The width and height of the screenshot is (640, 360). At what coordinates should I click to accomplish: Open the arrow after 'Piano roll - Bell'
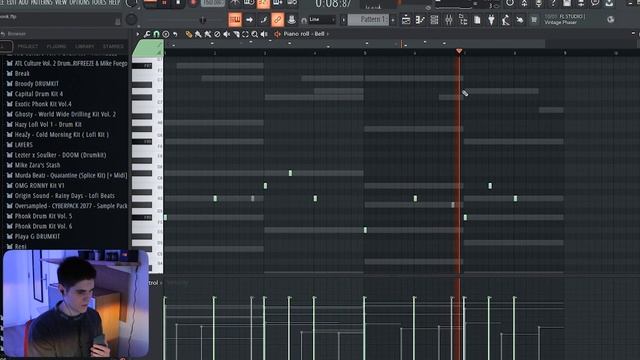(x=327, y=34)
